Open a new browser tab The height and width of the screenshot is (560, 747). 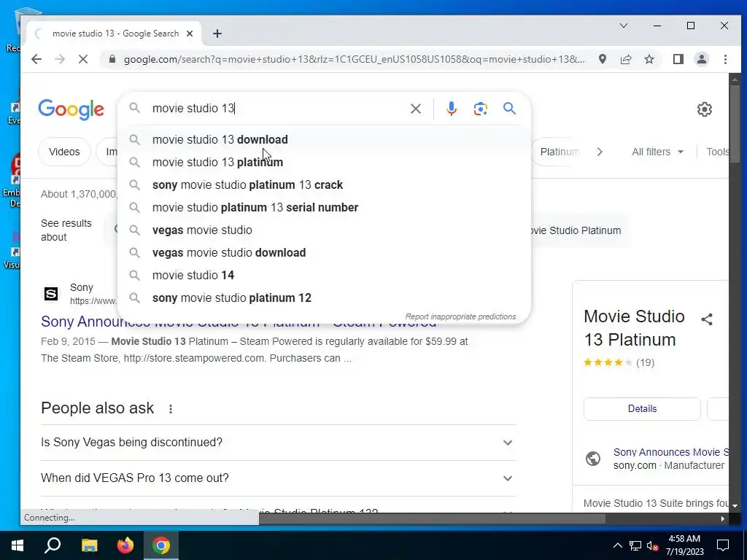click(217, 34)
